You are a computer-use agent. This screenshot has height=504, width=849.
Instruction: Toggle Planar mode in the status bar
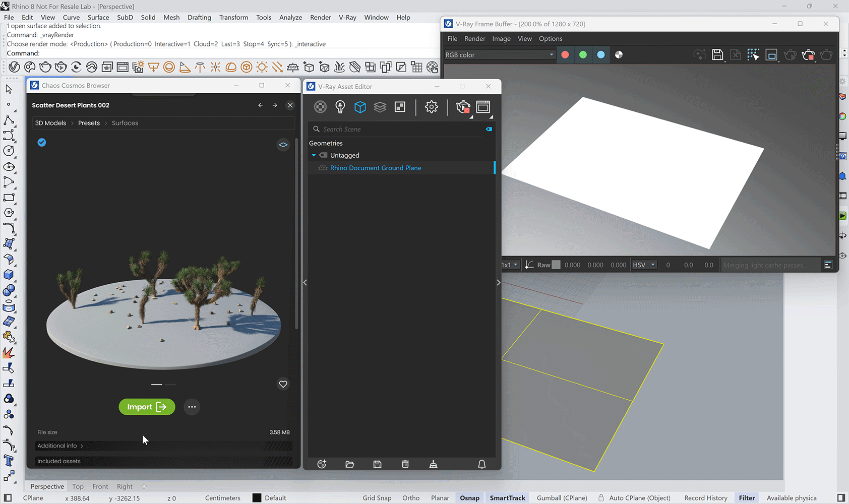[x=440, y=498]
